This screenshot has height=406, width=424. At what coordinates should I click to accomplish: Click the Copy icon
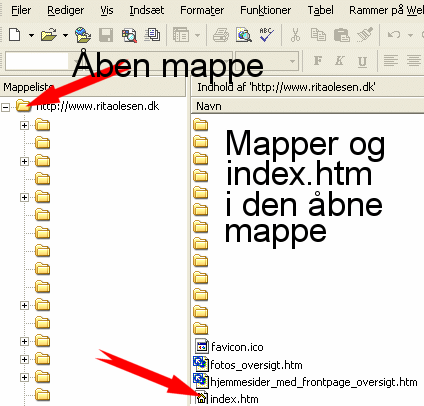pos(318,35)
